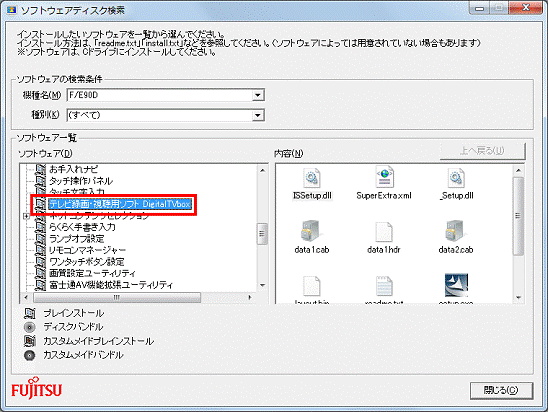The height and width of the screenshot is (412, 548).
Task: Click the icon beside らくらく手書き入力
Action: [41, 227]
